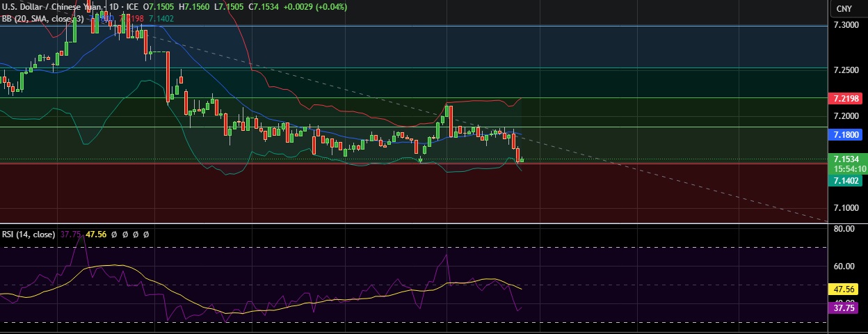Click the 7.3000 price scale value
Screen dimensions: 868x334
[846, 25]
